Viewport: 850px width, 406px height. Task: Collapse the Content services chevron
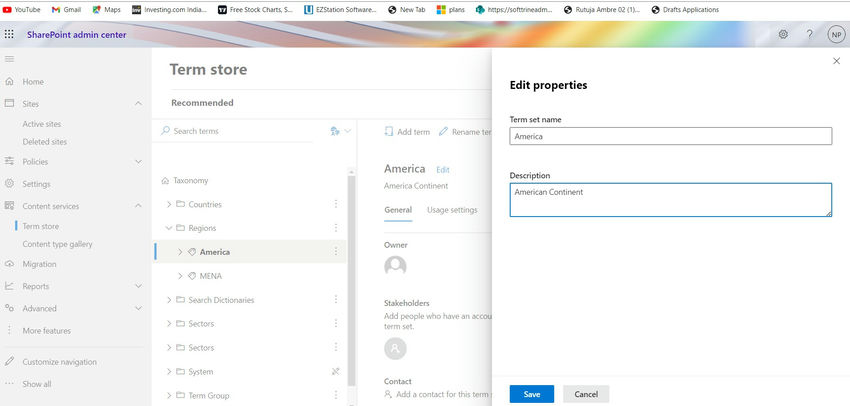[138, 206]
